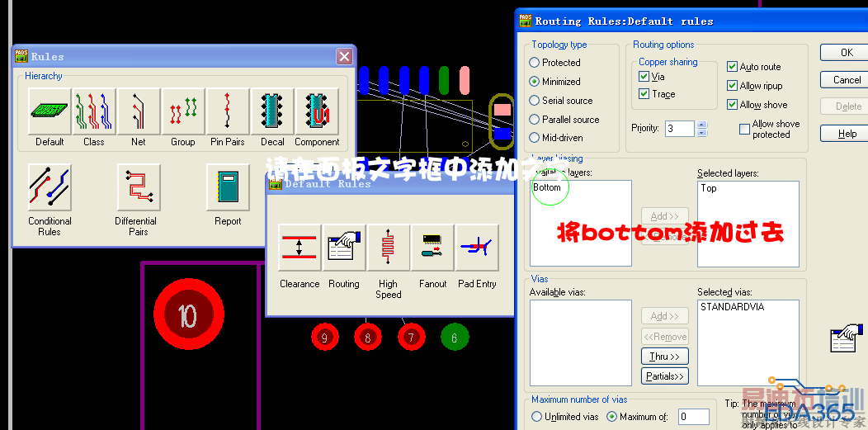Click Thru >> vias button
The image size is (868, 430).
(x=665, y=357)
